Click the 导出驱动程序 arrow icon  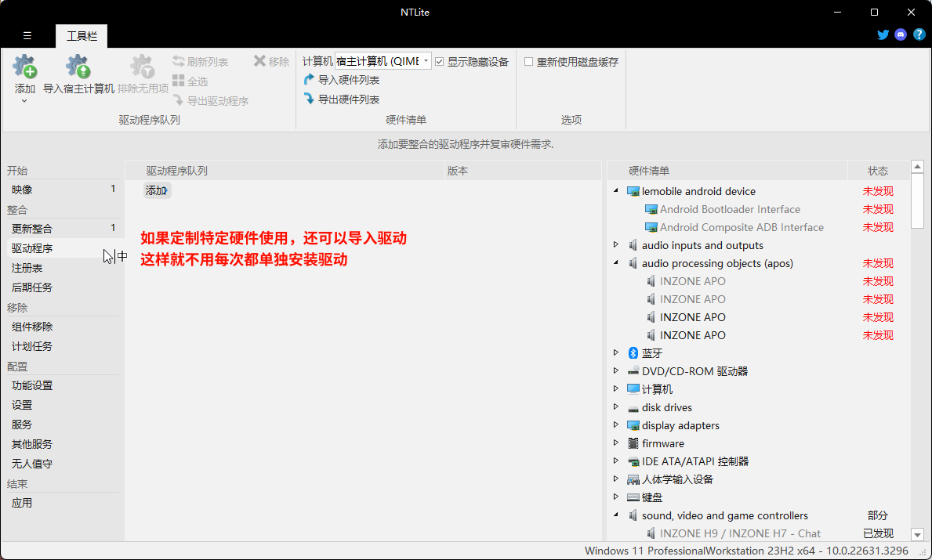[x=178, y=100]
